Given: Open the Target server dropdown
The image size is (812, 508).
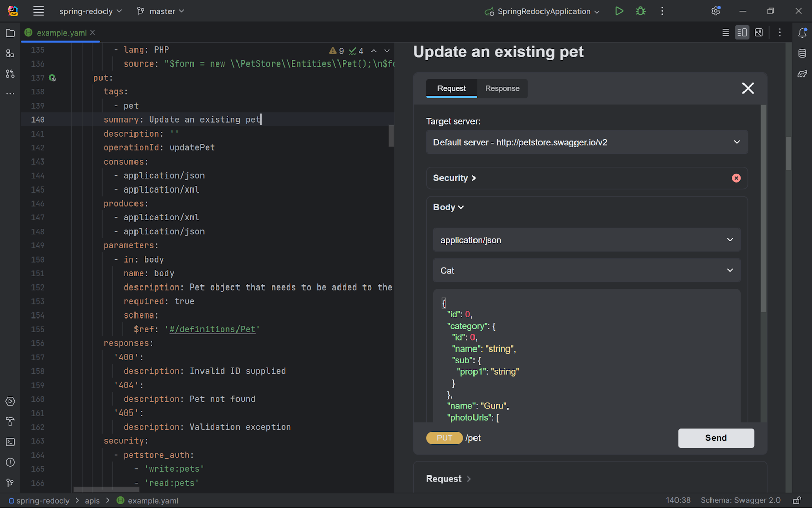Looking at the screenshot, I should point(587,142).
